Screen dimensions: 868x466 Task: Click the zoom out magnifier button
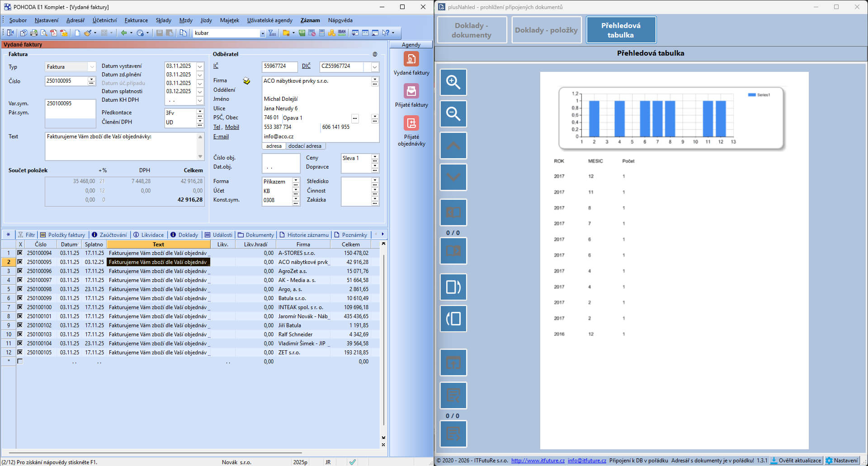pos(453,114)
